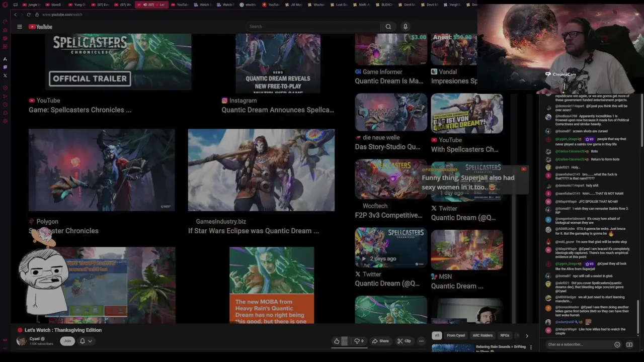This screenshot has height=362, width=644.
Task: Open notification bell dropdown for Cyael
Action: pos(86,341)
